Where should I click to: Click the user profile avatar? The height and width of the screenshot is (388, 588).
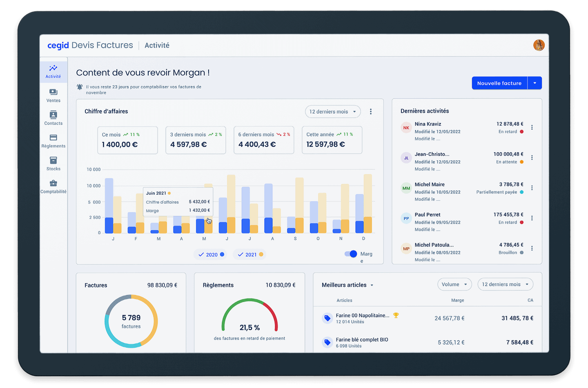[x=539, y=45]
